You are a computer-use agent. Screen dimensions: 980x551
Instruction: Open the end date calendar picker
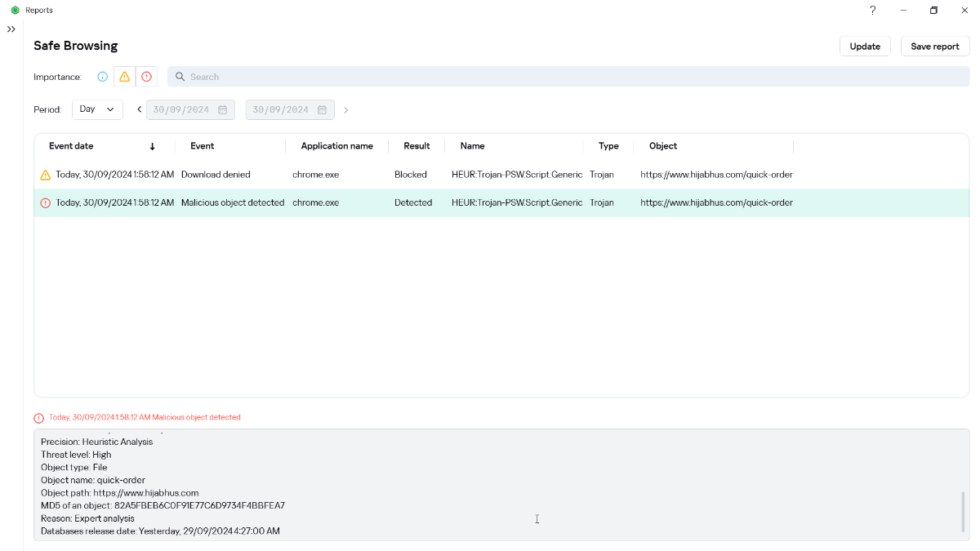pos(322,110)
